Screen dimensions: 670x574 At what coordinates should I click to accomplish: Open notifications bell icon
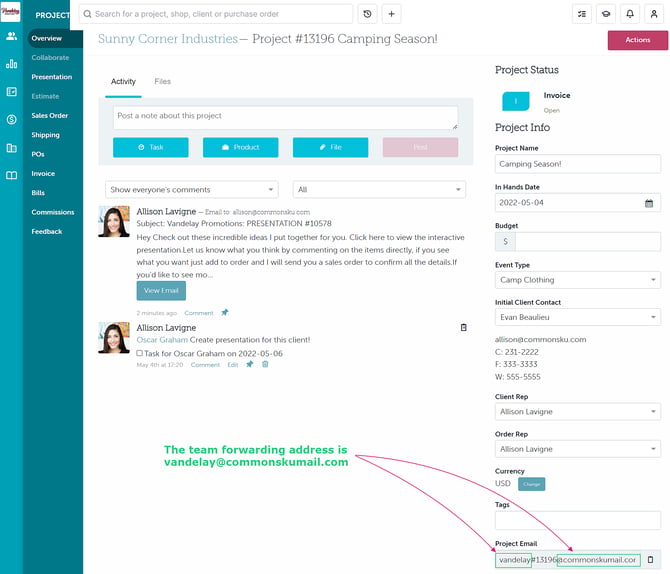click(630, 14)
